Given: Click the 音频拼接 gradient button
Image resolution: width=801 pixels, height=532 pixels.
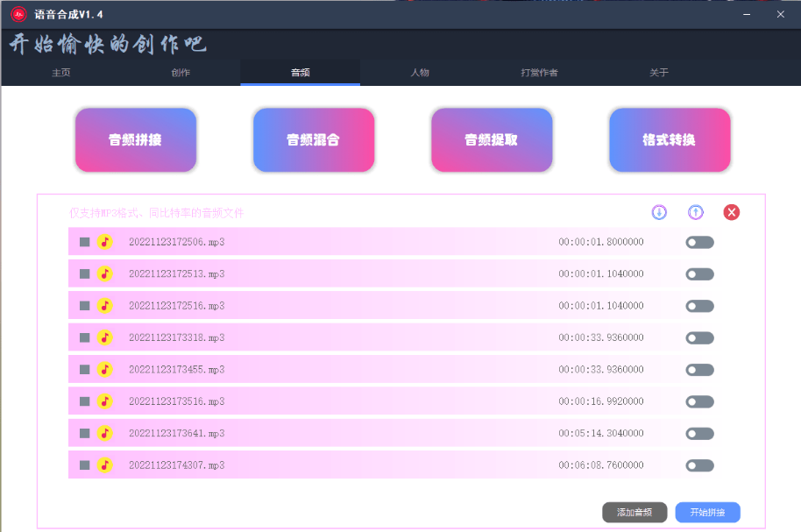Looking at the screenshot, I should click(136, 139).
